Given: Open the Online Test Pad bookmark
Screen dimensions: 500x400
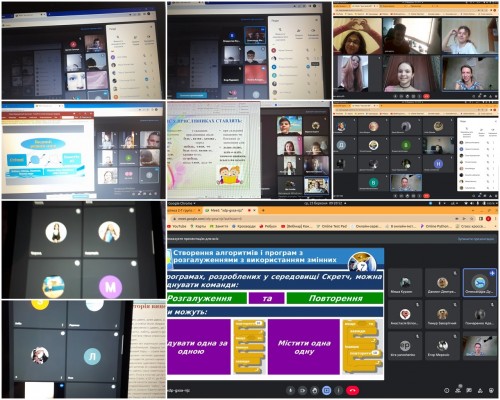Looking at the screenshot, I should pos(332,226).
